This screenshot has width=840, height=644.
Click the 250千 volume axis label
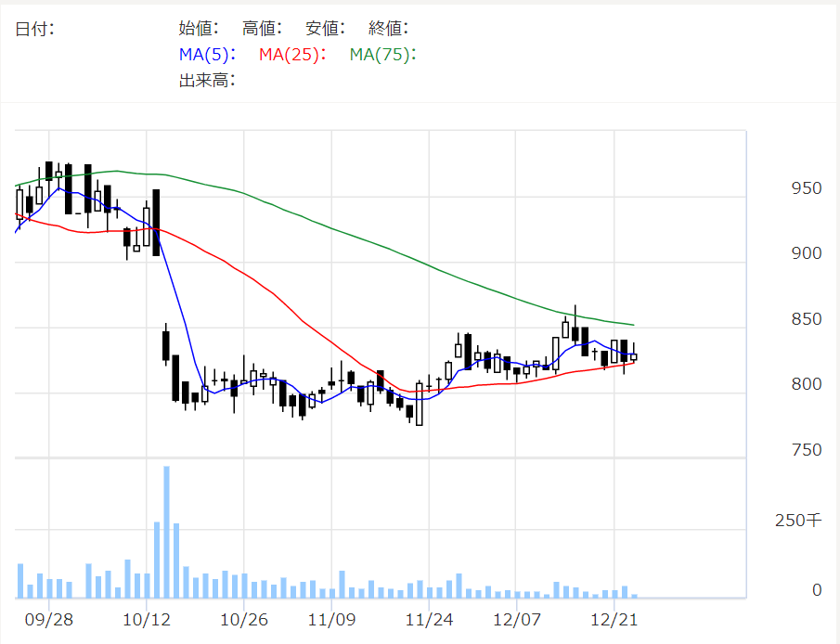tap(798, 520)
